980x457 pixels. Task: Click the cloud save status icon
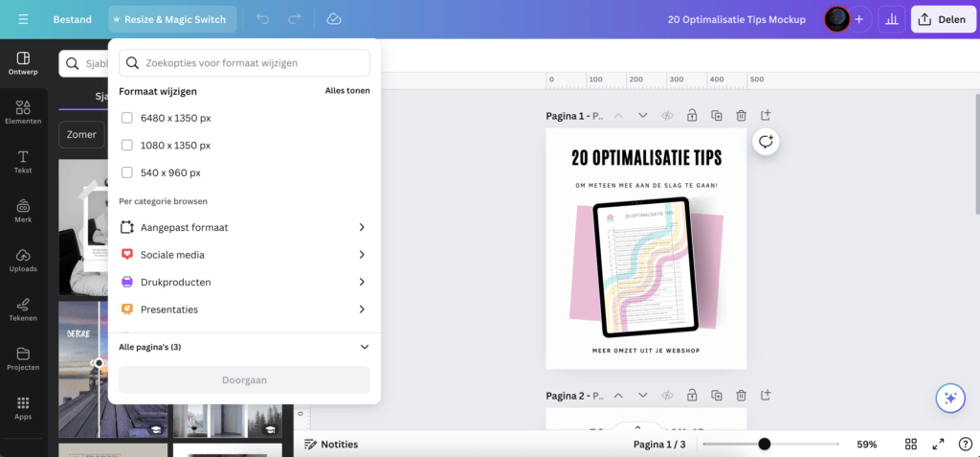tap(333, 19)
